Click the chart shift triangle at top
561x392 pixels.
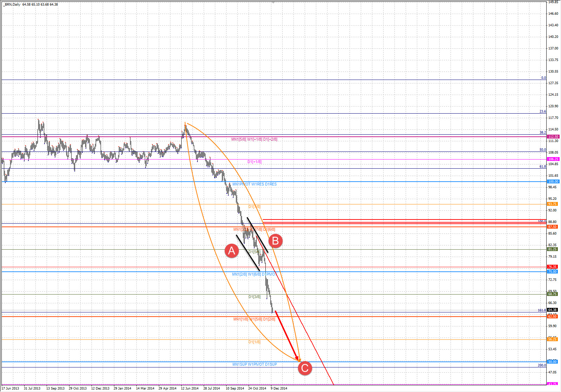point(273,2)
